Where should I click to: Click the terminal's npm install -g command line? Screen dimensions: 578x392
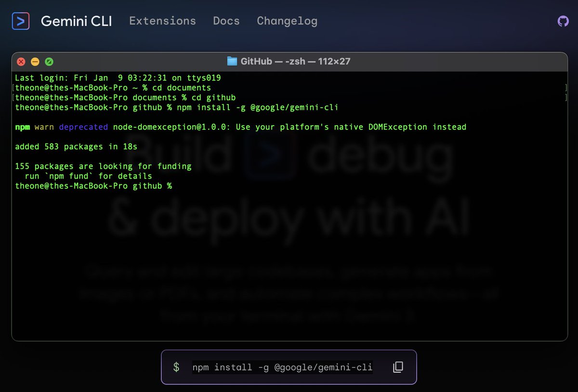[177, 107]
